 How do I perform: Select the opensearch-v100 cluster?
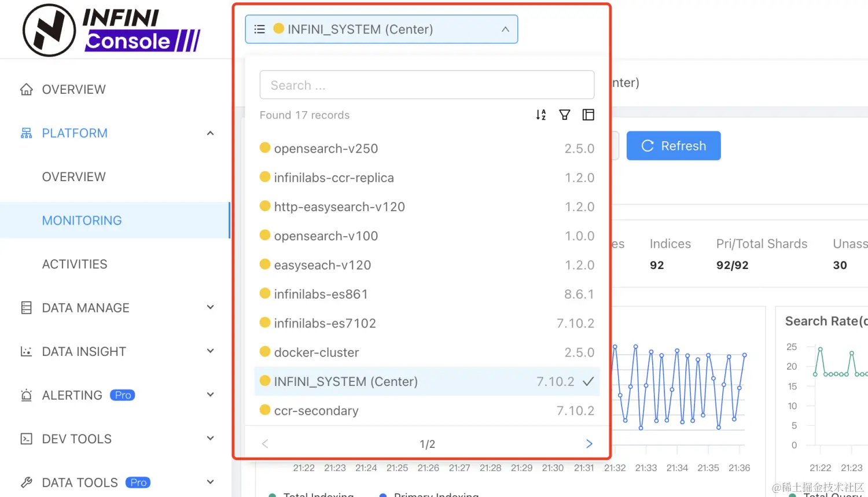coord(427,236)
